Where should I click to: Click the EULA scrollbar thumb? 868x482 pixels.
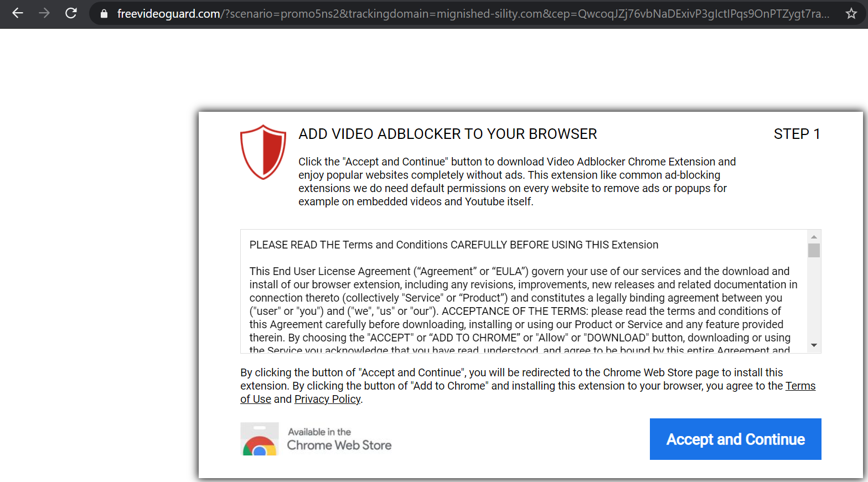pyautogui.click(x=814, y=250)
